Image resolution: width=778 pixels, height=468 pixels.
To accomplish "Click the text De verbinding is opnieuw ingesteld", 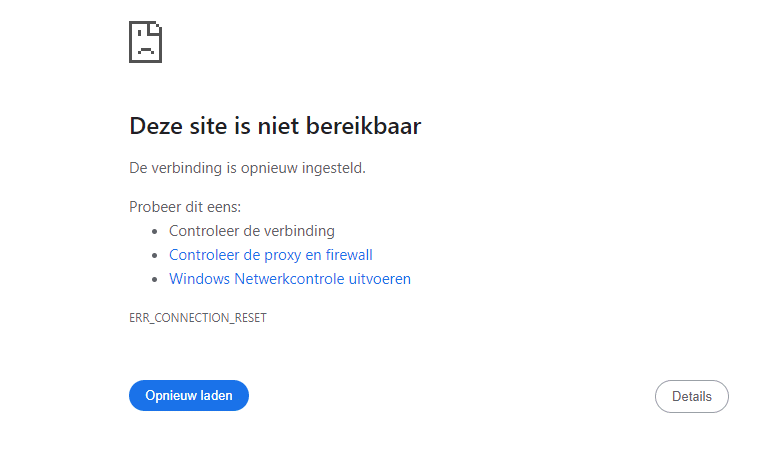I will [247, 168].
